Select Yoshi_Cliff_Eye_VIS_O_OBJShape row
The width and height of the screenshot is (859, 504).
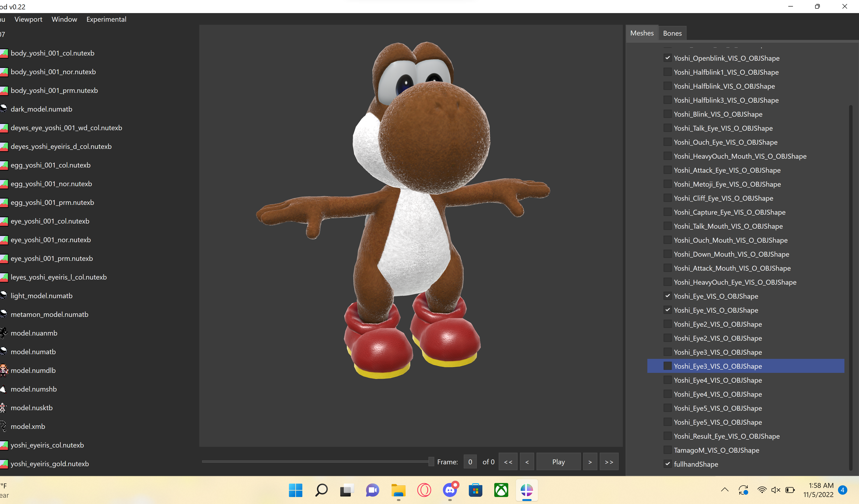pos(723,198)
